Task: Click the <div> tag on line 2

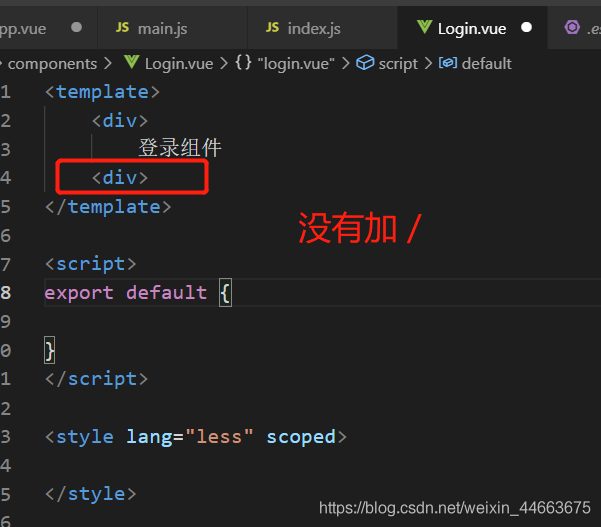Action: pos(120,121)
